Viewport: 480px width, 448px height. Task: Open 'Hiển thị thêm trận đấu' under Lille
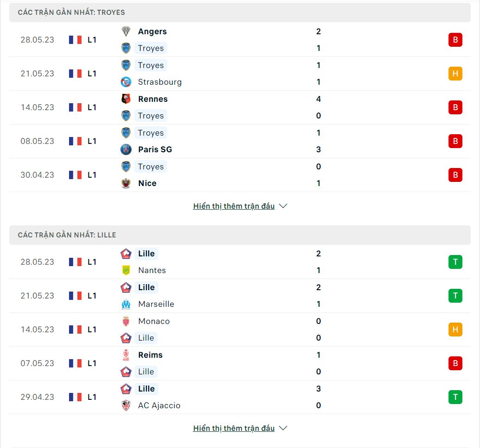(x=234, y=428)
